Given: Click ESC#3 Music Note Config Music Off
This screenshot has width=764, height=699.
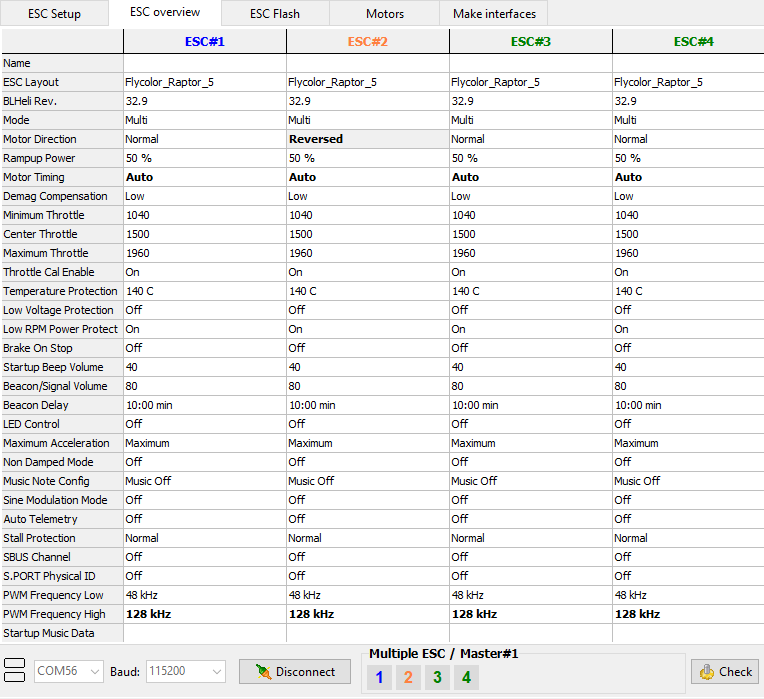Looking at the screenshot, I should [531, 481].
